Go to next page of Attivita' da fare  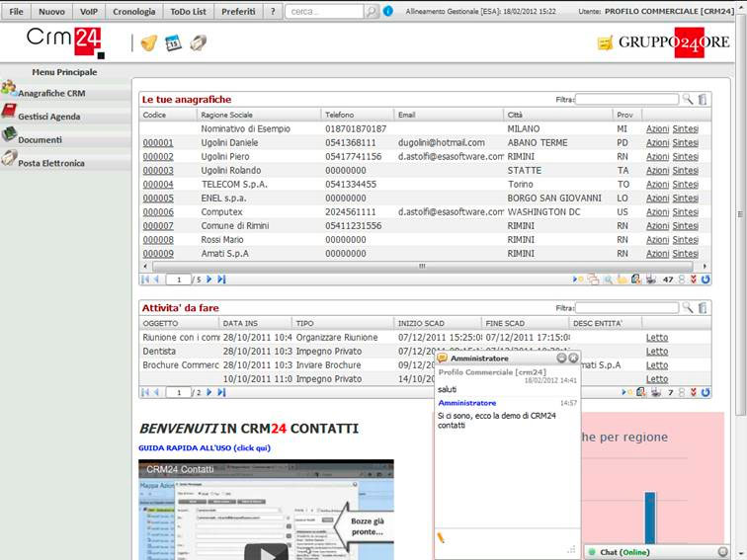click(x=209, y=392)
